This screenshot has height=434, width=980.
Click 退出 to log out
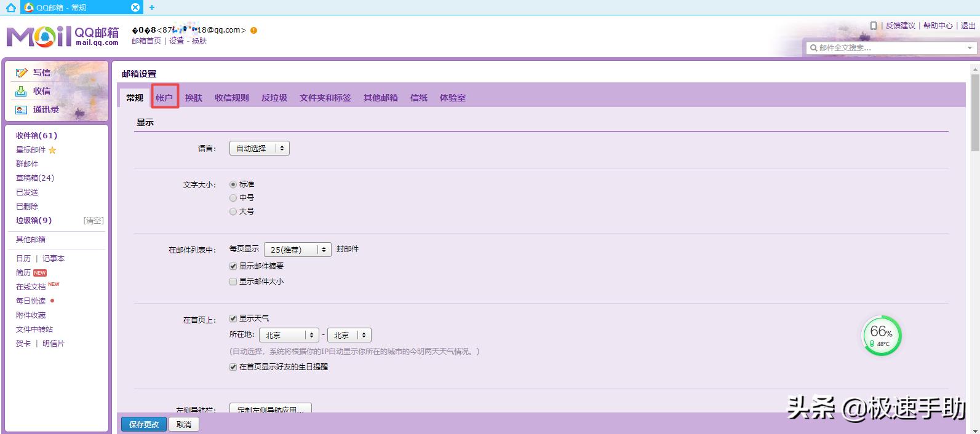click(968, 26)
